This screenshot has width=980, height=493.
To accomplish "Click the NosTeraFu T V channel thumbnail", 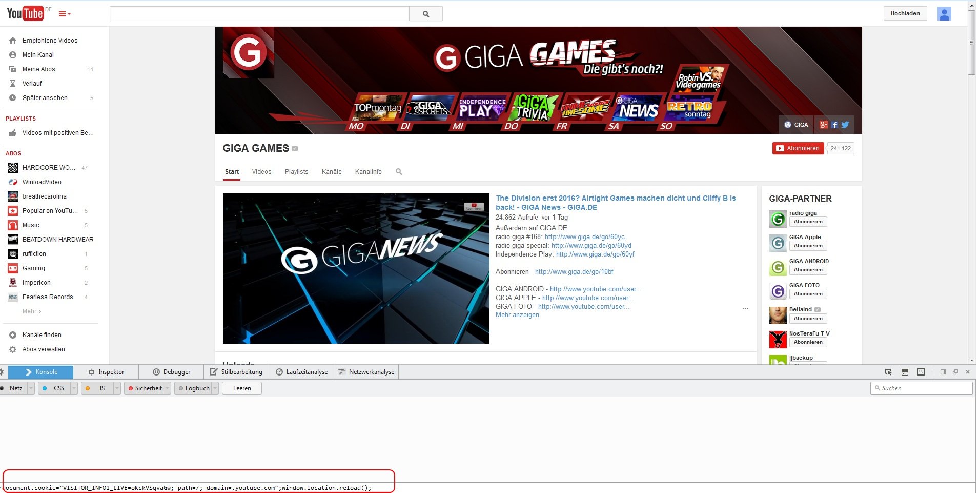I will coord(778,340).
